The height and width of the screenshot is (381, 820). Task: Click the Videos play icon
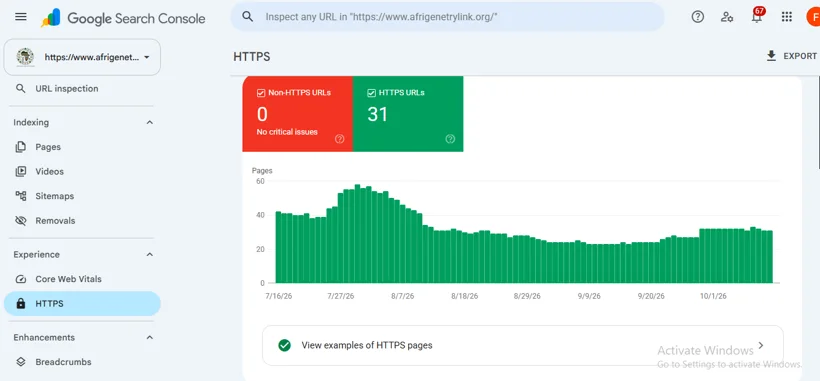[x=20, y=171]
